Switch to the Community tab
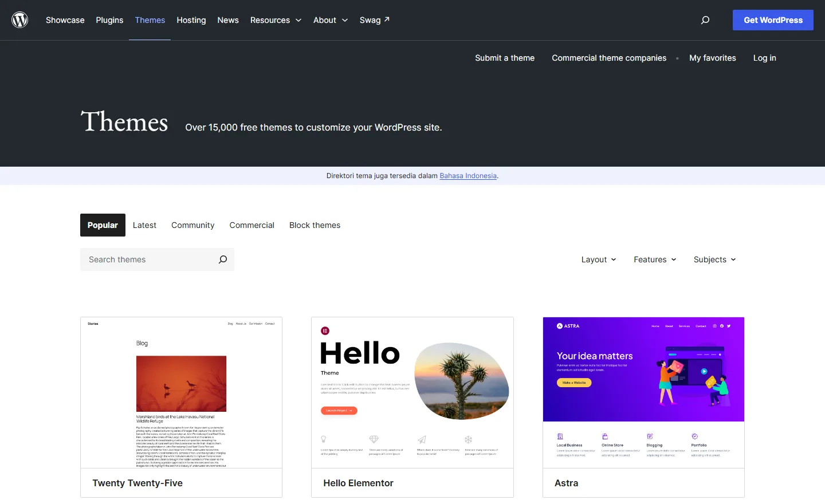Screen dimensions: 825x504 [193, 225]
